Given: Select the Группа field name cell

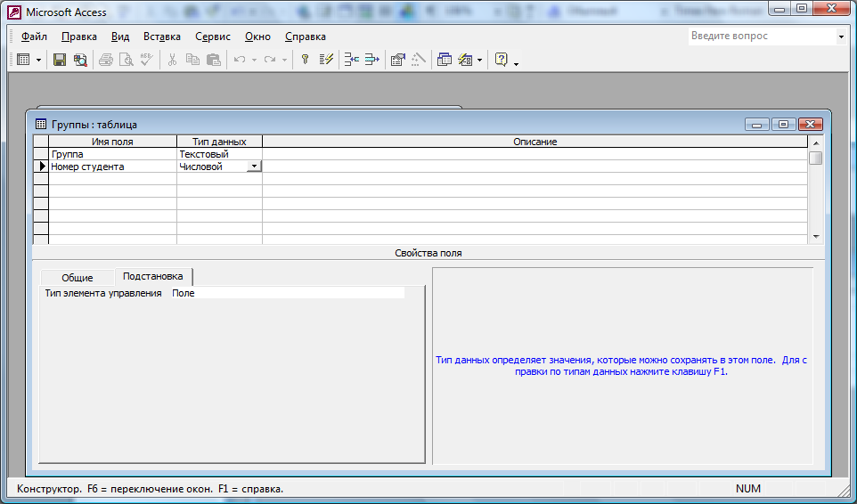Looking at the screenshot, I should click(x=112, y=155).
